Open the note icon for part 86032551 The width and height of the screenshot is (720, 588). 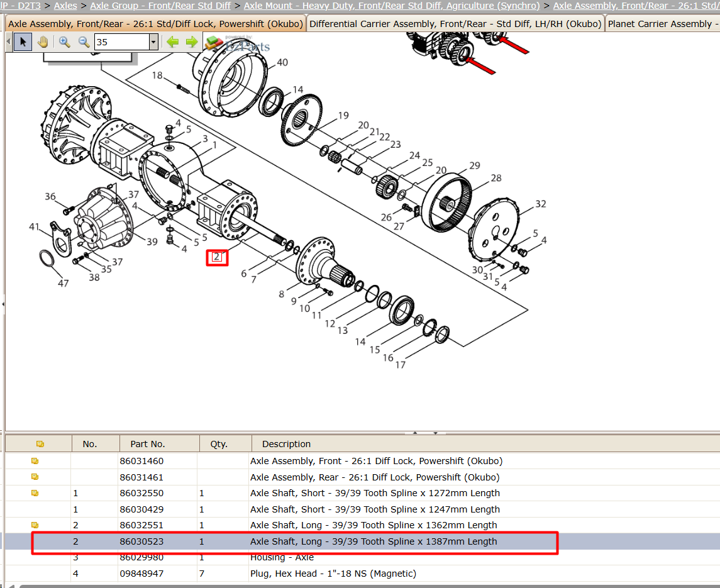35,525
